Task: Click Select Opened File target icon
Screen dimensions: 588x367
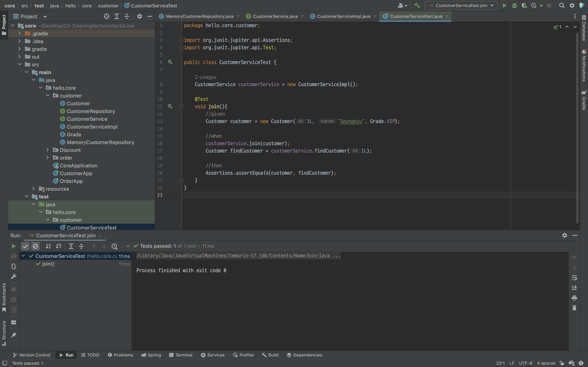Action: pos(106,16)
